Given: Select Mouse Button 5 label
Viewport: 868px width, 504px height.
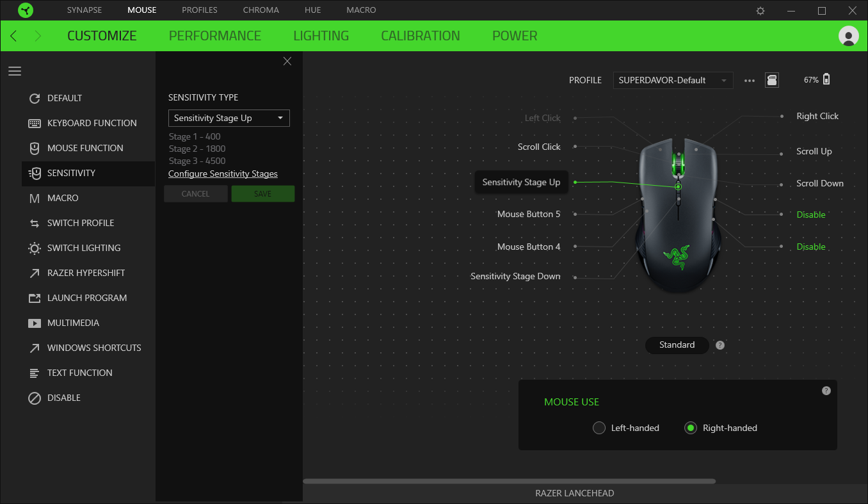Looking at the screenshot, I should point(529,214).
